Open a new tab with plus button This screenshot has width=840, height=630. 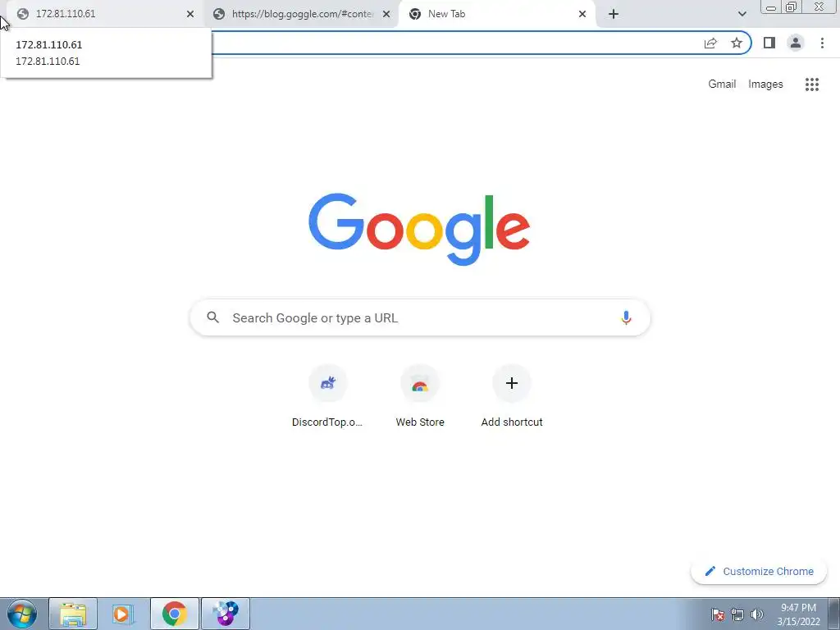point(614,14)
